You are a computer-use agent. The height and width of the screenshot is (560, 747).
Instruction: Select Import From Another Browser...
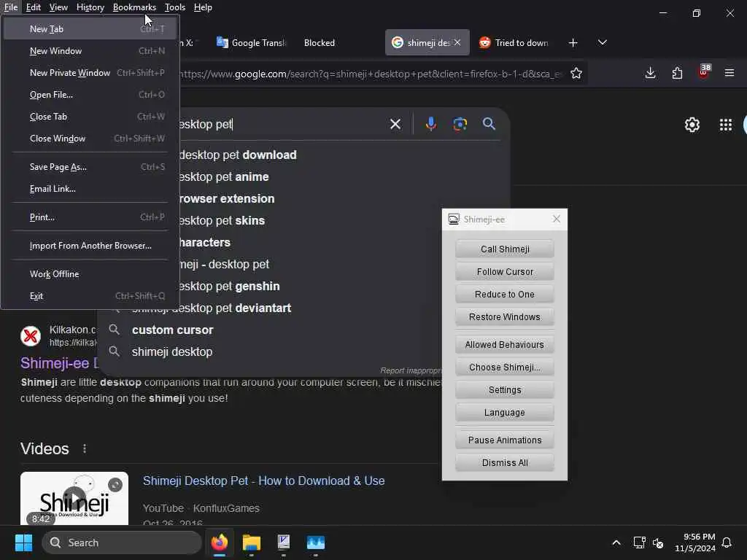[90, 246]
